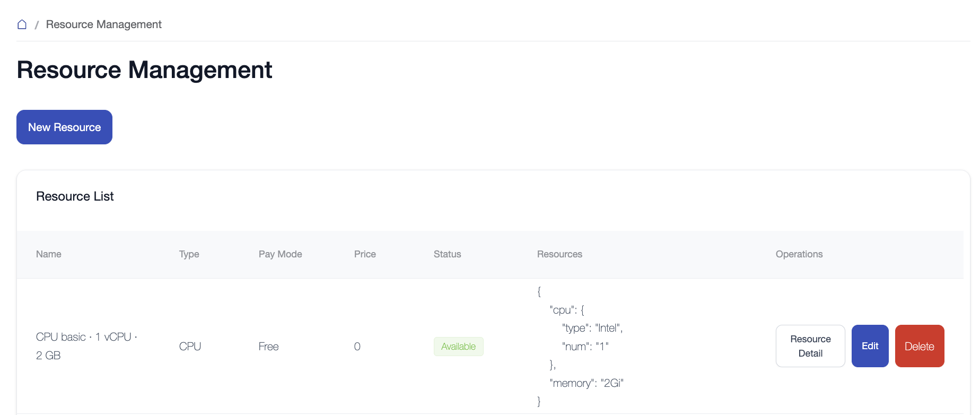
Task: Click the CPU basic resource name cell
Action: (x=86, y=346)
